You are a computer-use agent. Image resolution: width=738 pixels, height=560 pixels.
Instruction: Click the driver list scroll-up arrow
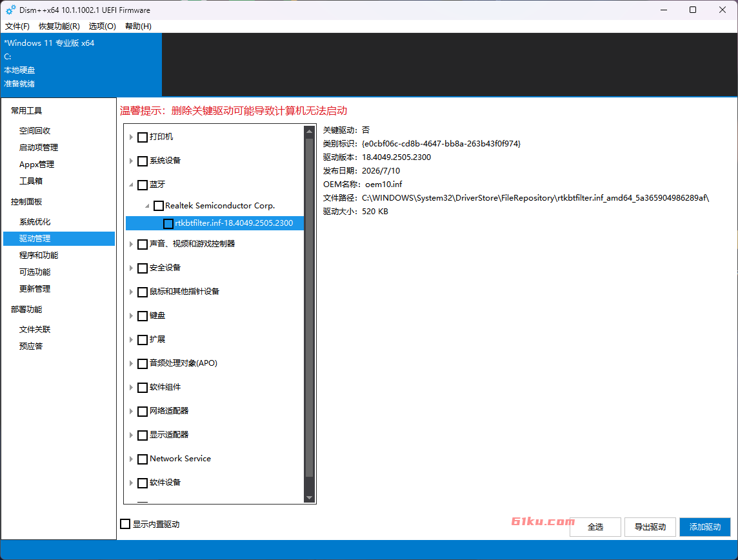click(309, 132)
